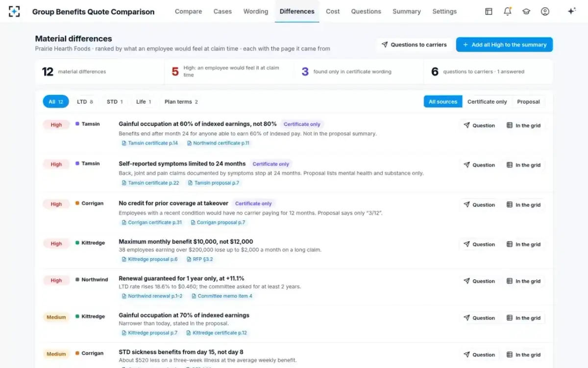Screen dimensions: 588x368
Task: Open Kittredge proposal p.6 source
Action: [x=149, y=259]
